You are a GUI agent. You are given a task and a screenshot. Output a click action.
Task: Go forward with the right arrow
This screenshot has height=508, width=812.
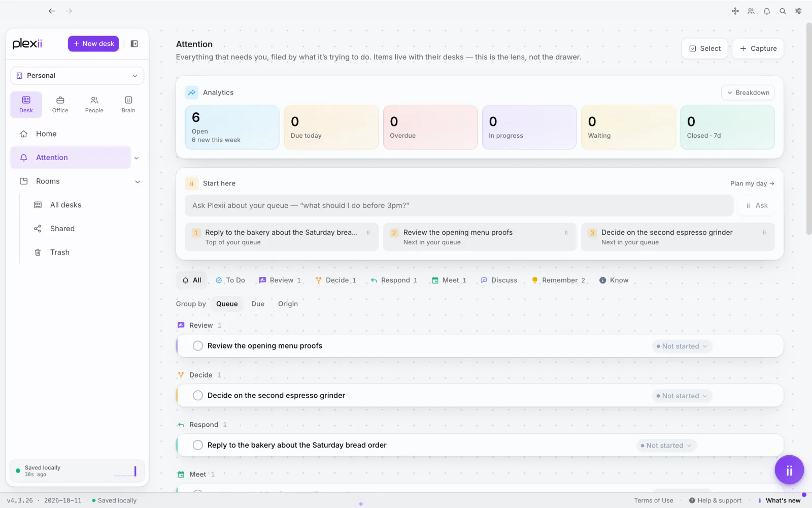[x=69, y=11]
